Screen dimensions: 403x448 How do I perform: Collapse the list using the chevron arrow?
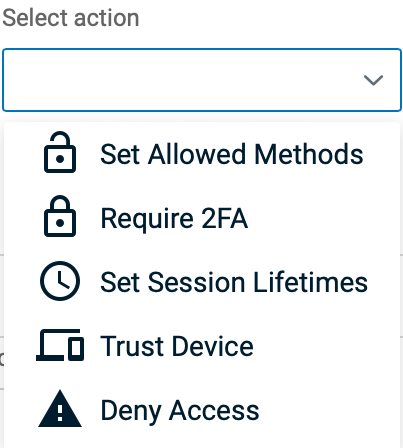[373, 80]
